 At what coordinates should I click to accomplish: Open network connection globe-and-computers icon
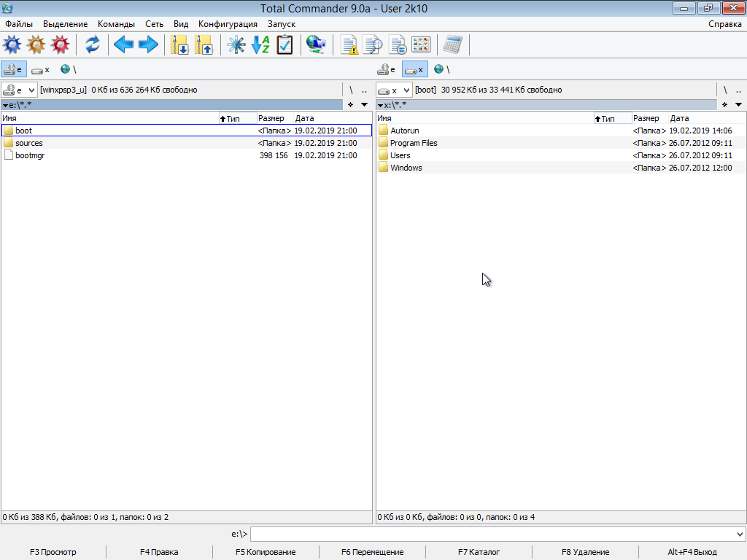(x=317, y=44)
